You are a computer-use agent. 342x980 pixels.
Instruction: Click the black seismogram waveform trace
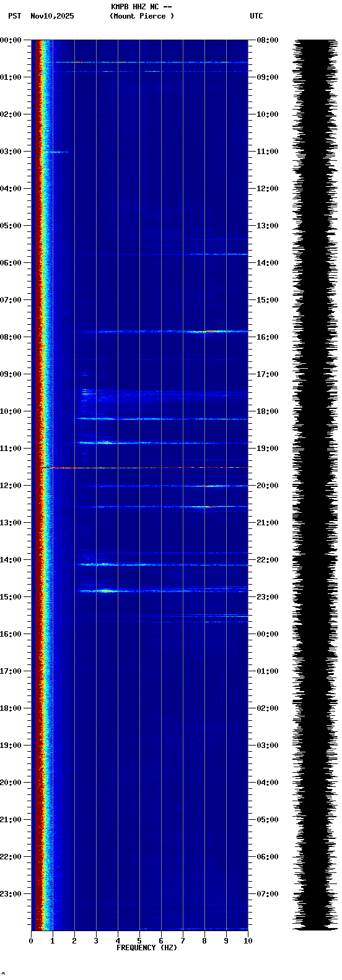point(315,484)
